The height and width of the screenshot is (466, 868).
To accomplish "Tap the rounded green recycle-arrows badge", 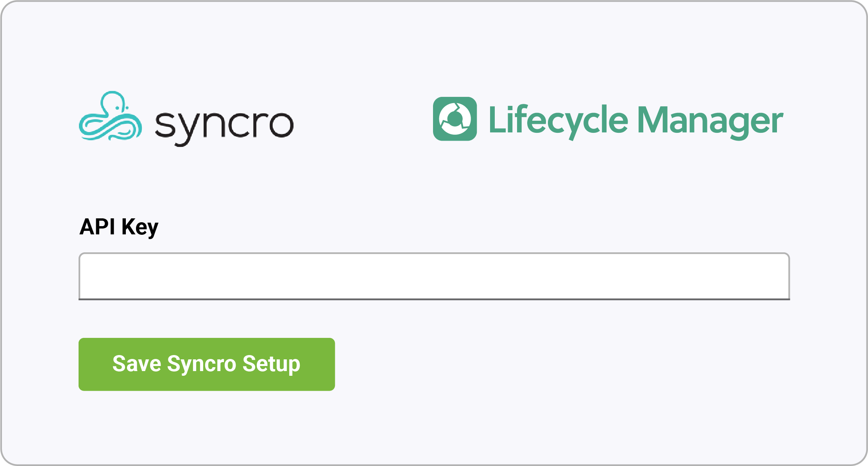I will point(455,119).
